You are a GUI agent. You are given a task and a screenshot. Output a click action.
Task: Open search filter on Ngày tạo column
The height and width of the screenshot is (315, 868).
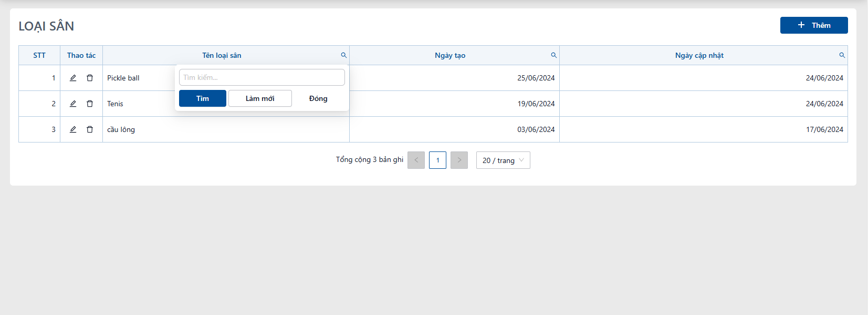[554, 55]
